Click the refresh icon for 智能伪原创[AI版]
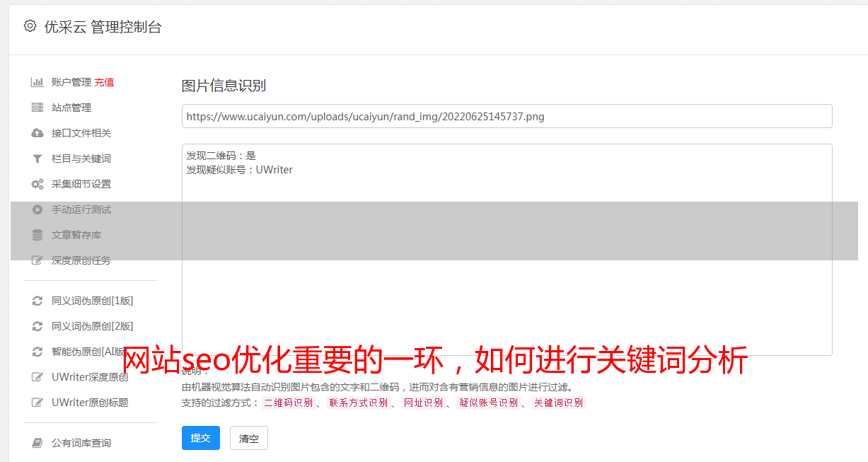 pos(37,352)
